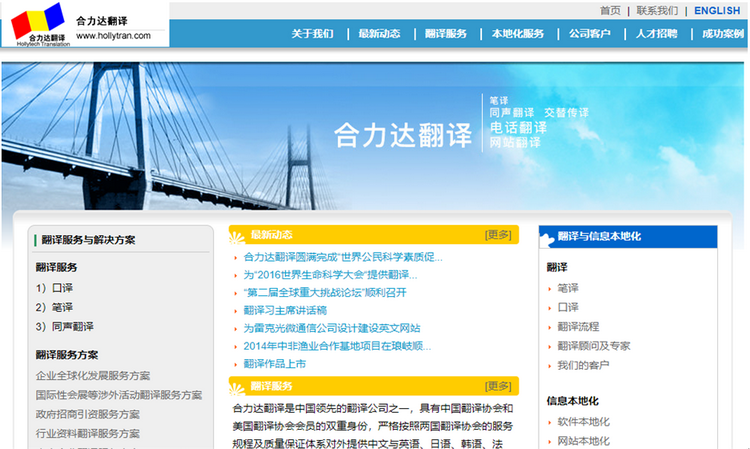
Task: Open news 翻译作品上市
Action: [275, 364]
